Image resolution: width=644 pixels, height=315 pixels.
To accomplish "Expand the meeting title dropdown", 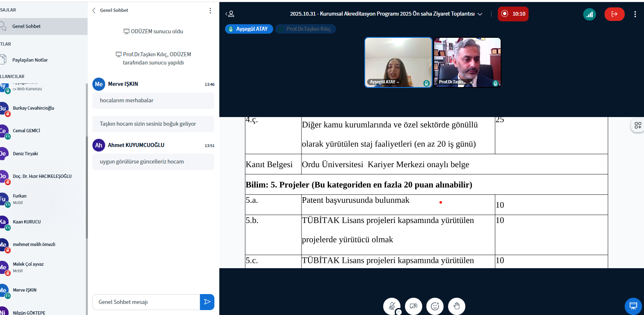I will pos(480,14).
